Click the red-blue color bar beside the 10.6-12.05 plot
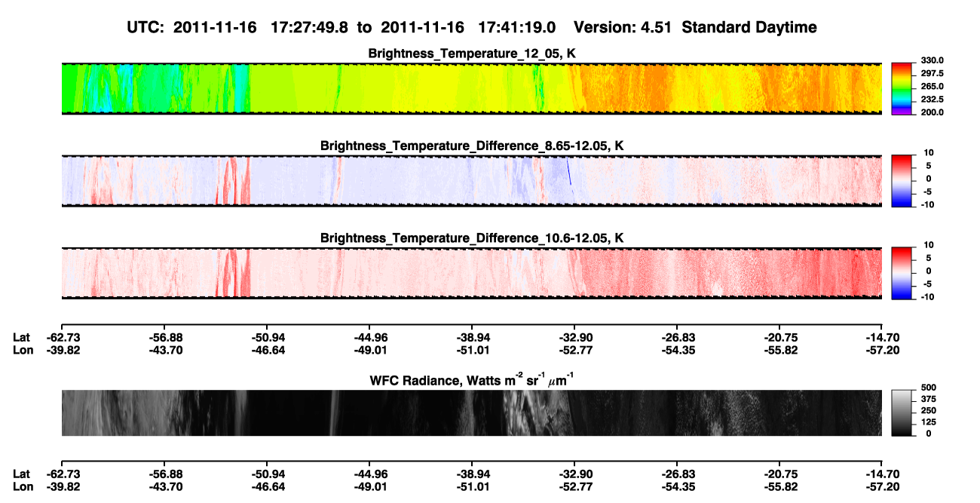 point(902,273)
